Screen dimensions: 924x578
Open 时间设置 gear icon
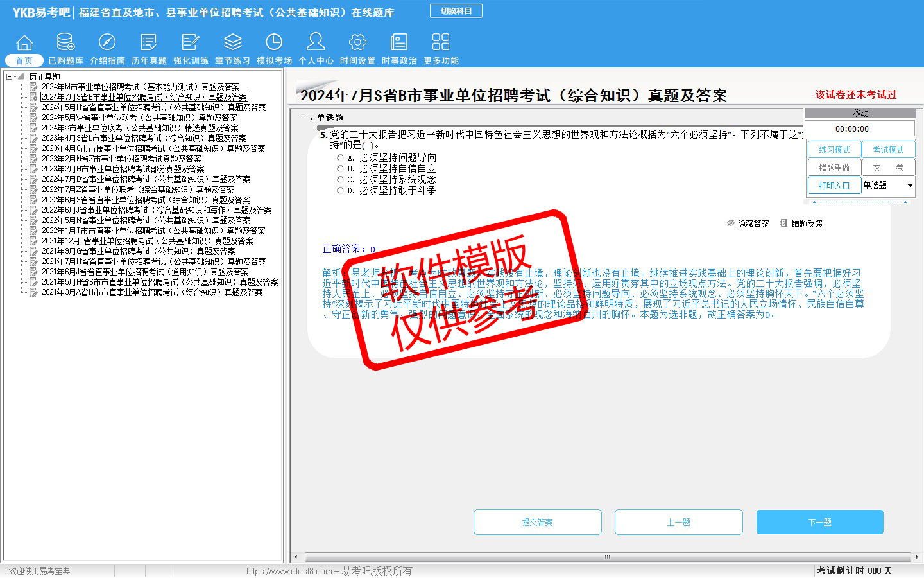point(357,43)
